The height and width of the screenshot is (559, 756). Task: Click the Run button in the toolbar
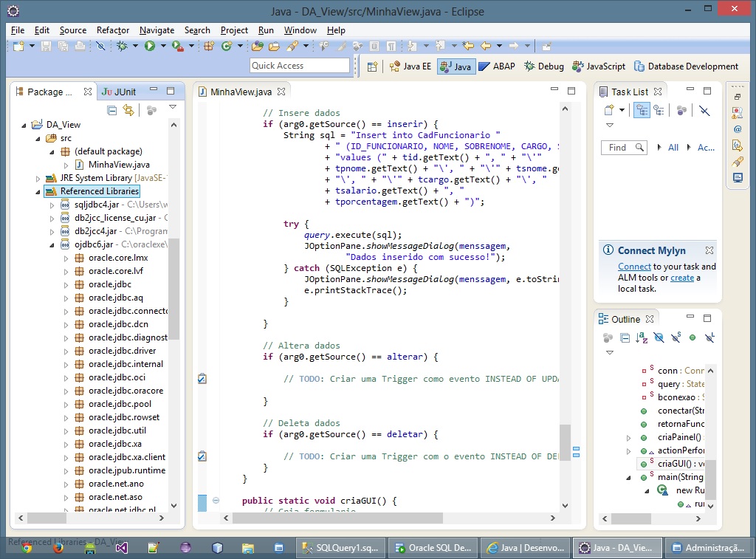click(x=150, y=46)
